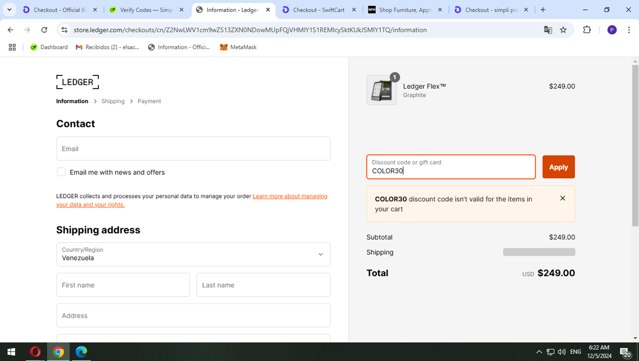This screenshot has width=639, height=361.
Task: Show hidden system tray icons
Action: (539, 352)
